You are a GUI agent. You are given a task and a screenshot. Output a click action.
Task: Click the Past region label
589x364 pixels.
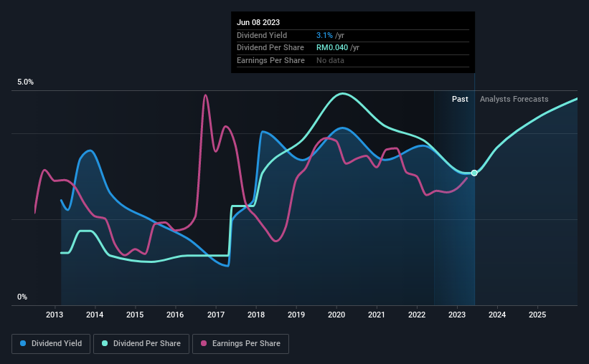[x=460, y=99]
